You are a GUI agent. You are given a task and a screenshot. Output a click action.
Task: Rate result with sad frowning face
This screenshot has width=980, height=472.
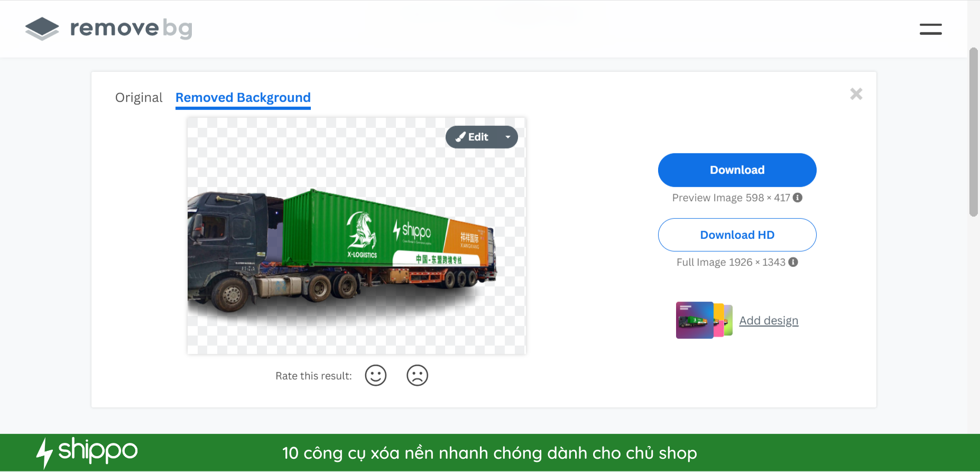417,376
